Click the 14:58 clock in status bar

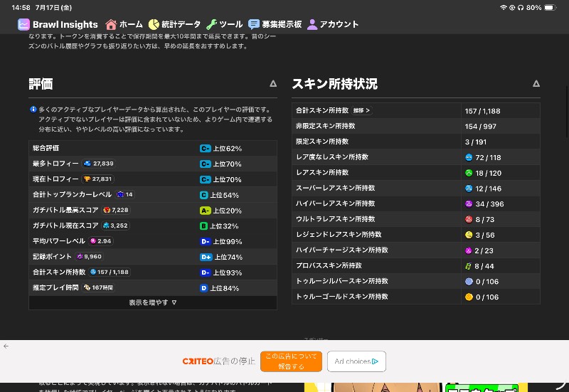[21, 8]
